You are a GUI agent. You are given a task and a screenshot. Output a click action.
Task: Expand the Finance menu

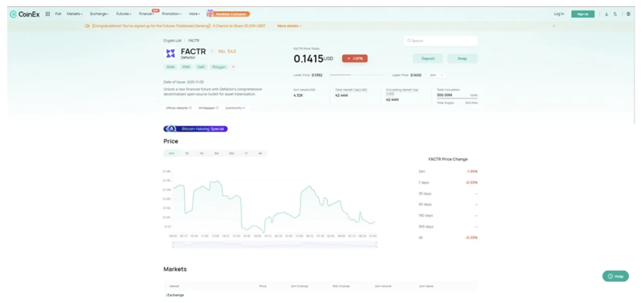coord(147,14)
